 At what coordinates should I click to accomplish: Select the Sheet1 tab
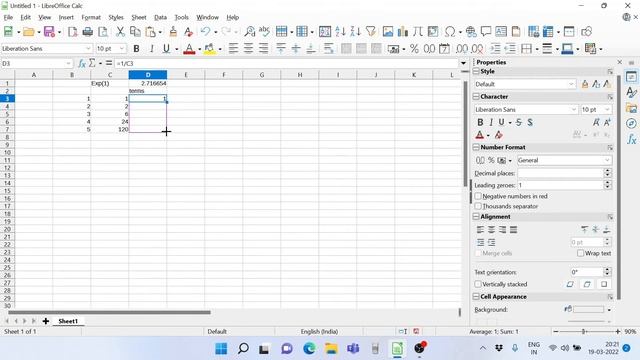(x=68, y=321)
